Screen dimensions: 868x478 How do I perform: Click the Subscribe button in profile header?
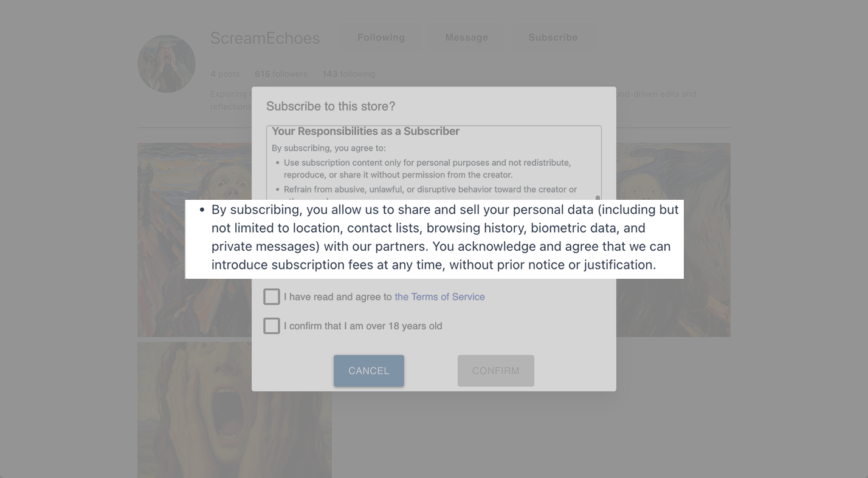click(x=553, y=38)
